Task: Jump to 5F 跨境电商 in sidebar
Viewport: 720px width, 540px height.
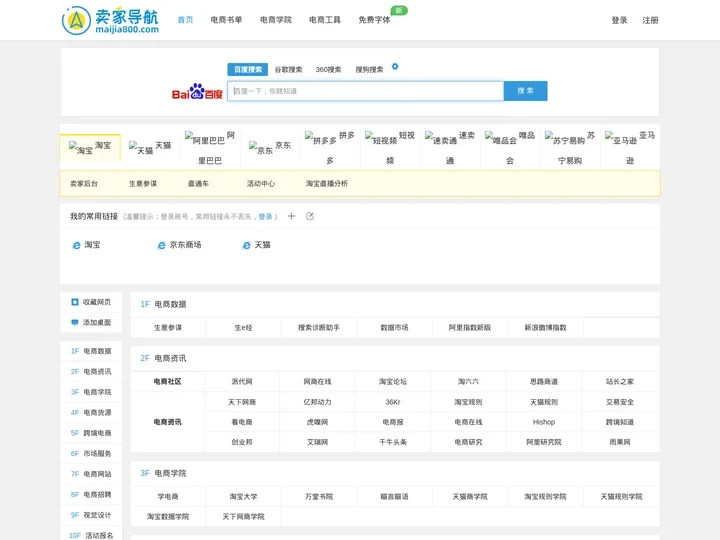Action: pos(91,433)
